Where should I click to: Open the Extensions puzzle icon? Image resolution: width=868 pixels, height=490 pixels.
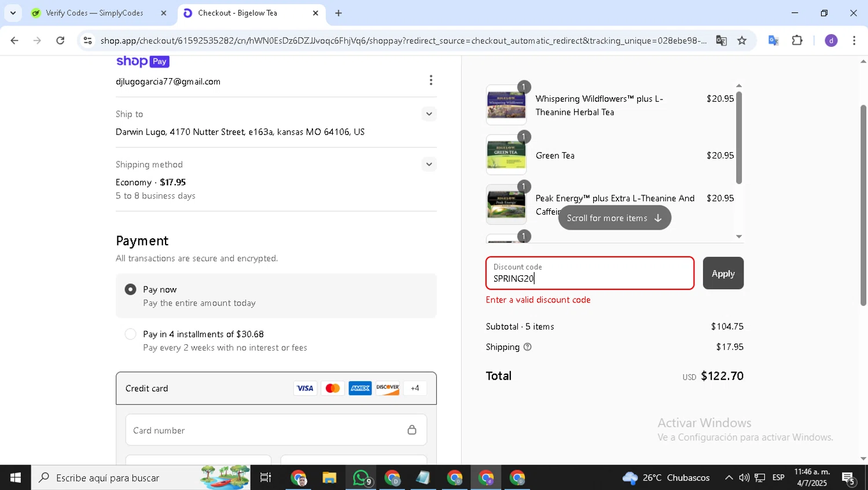click(797, 40)
